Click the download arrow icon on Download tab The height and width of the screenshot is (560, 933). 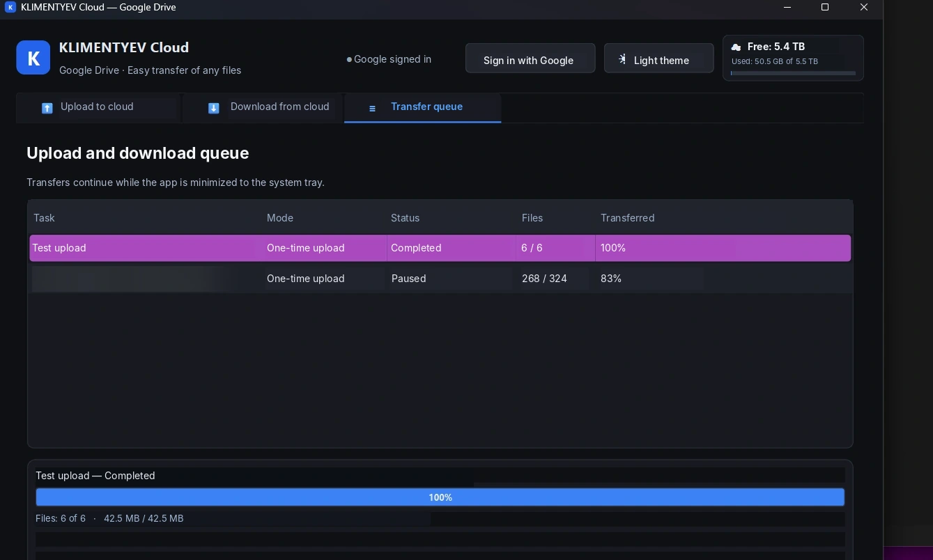[x=214, y=108]
